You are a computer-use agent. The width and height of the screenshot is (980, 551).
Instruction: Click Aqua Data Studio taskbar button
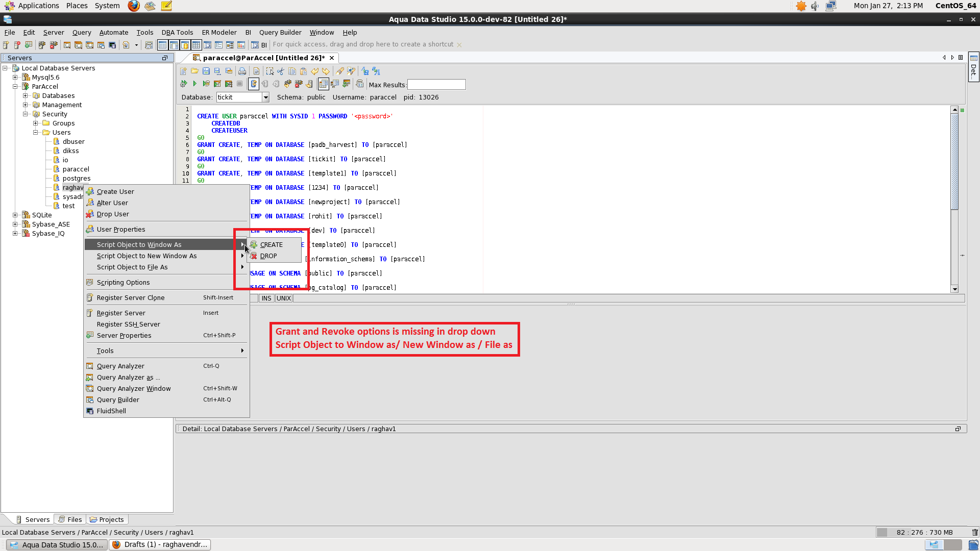[x=57, y=544]
